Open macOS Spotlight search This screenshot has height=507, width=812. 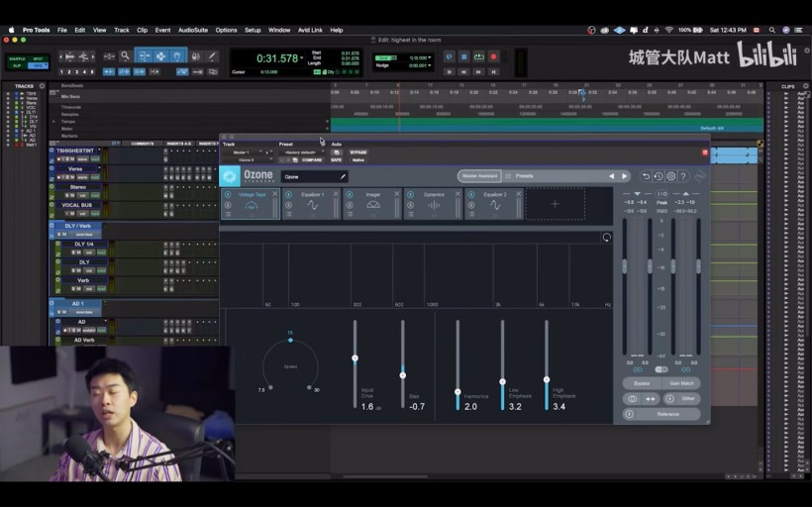[x=772, y=30]
